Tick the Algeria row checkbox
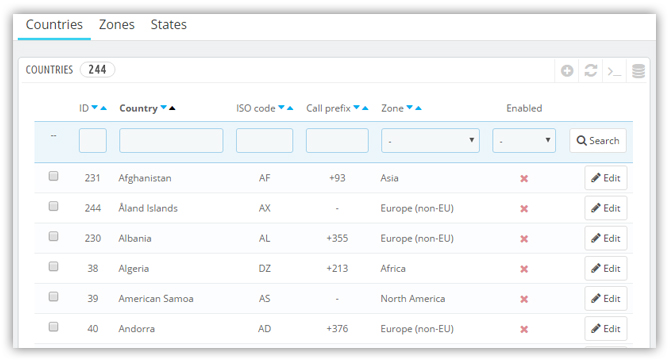Image resolution: width=670 pixels, height=363 pixels. pyautogui.click(x=53, y=266)
